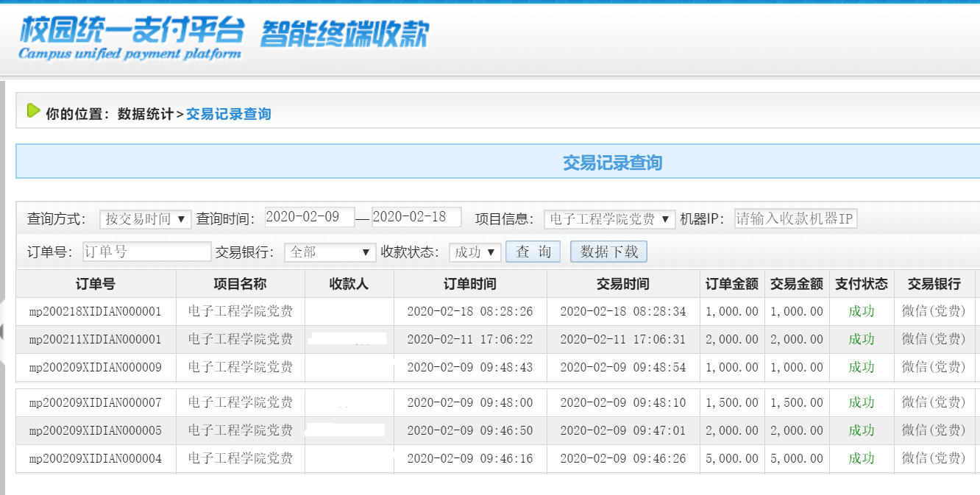Select order mp200218XIDIAN000001
Image resolution: width=980 pixels, height=495 pixels.
click(x=96, y=312)
